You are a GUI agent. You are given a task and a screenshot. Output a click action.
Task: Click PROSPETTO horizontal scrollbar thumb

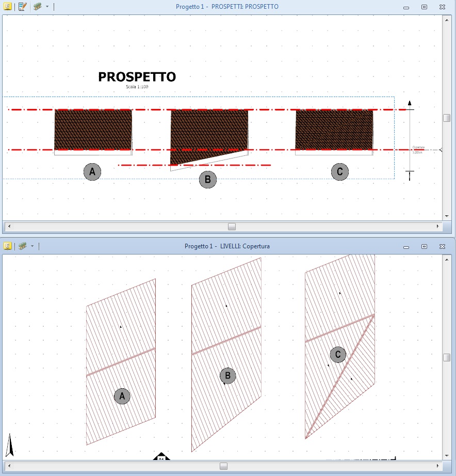point(232,227)
